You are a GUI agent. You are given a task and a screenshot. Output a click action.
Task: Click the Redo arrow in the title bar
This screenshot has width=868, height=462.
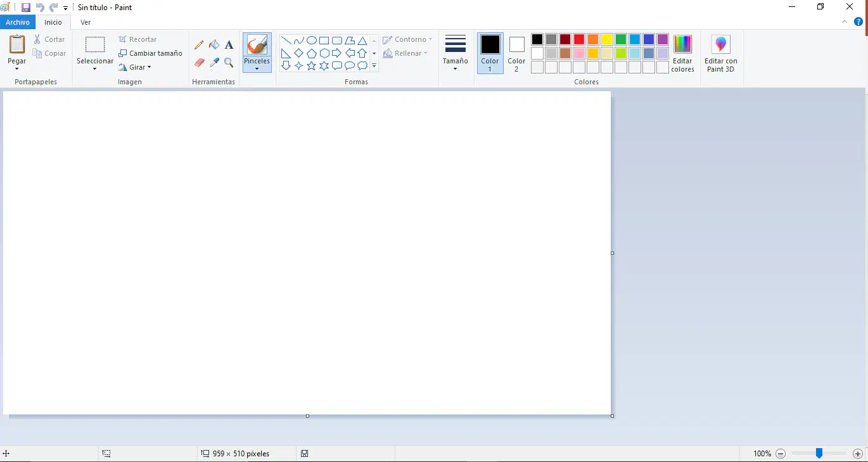coord(54,8)
